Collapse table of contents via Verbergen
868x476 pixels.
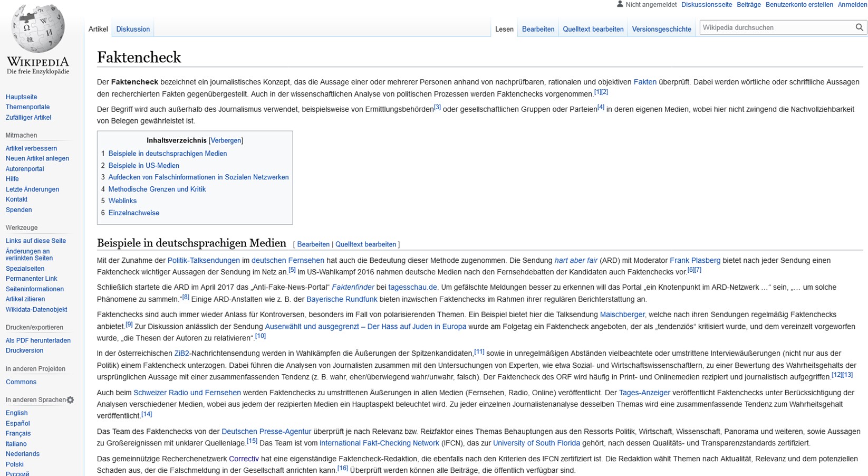coord(226,140)
